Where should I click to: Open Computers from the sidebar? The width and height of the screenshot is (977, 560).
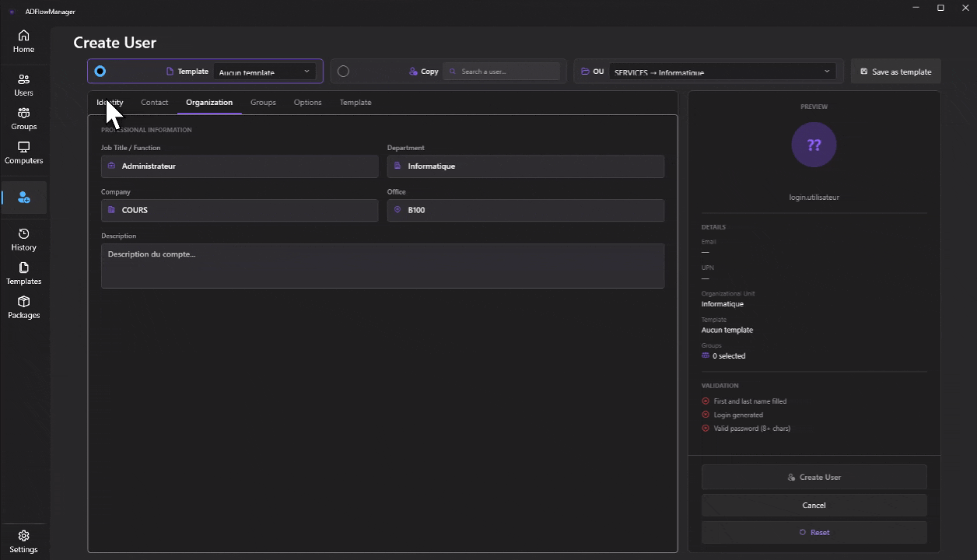(23, 148)
